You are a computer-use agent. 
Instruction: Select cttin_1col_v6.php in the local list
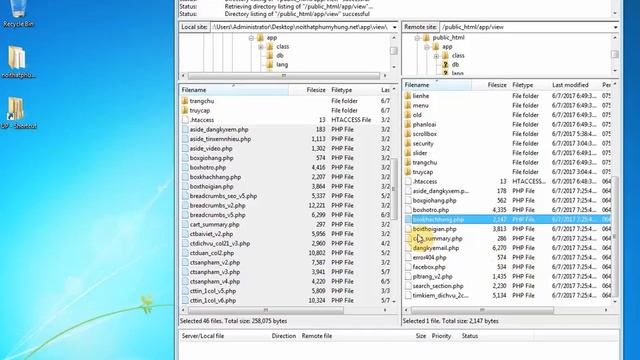(213, 300)
